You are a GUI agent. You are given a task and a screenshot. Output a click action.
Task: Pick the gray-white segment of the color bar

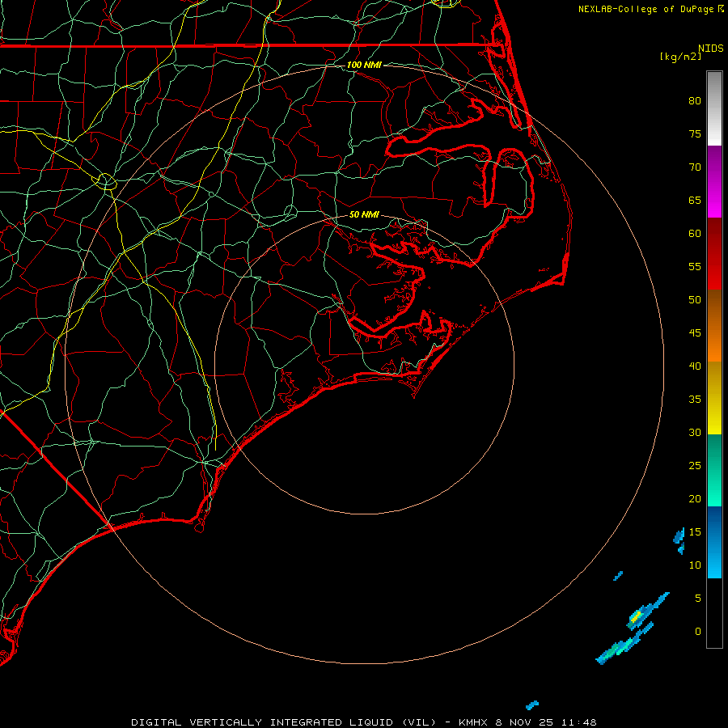coord(714,108)
